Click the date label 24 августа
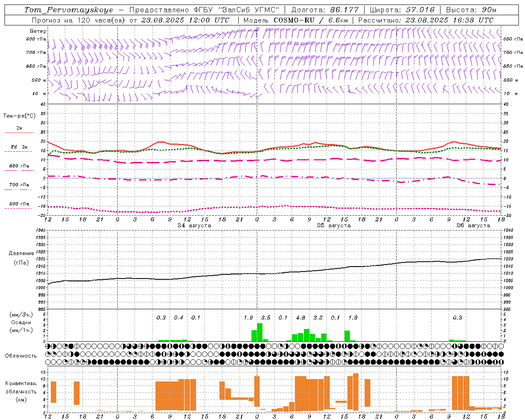Viewport: 525px width, 420px height. click(x=194, y=226)
